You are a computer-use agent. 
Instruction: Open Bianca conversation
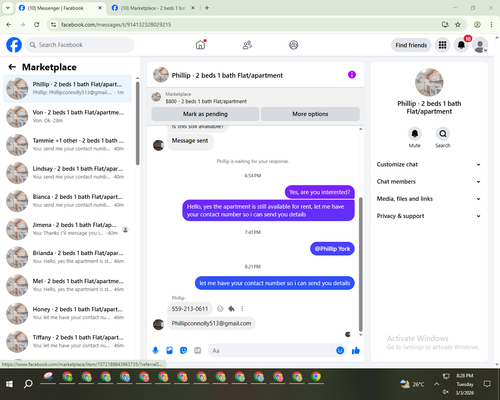click(67, 201)
